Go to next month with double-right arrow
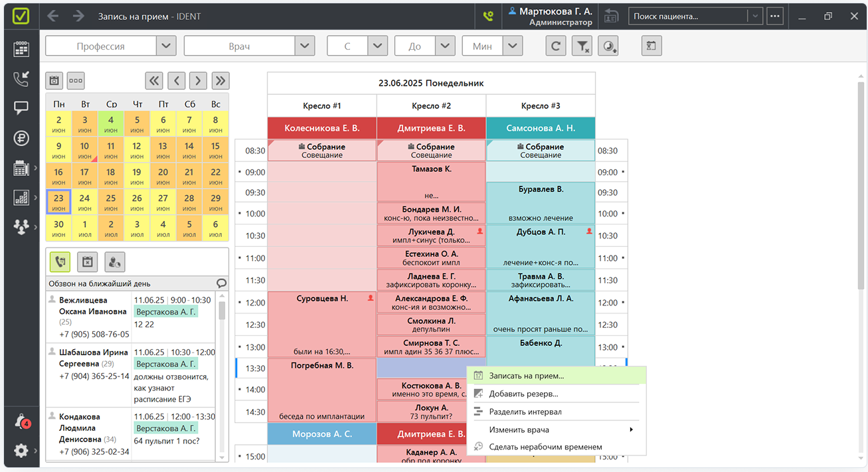This screenshot has width=868, height=472. click(x=220, y=81)
